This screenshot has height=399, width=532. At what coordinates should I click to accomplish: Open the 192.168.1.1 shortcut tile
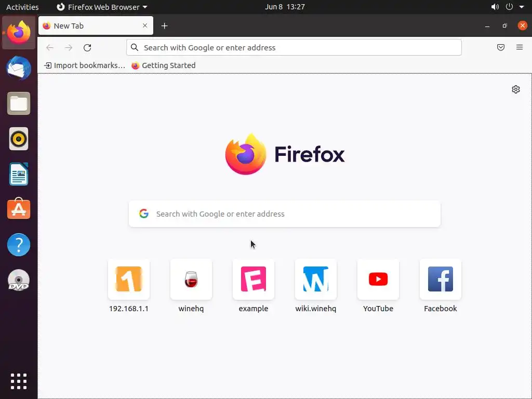pos(129,286)
